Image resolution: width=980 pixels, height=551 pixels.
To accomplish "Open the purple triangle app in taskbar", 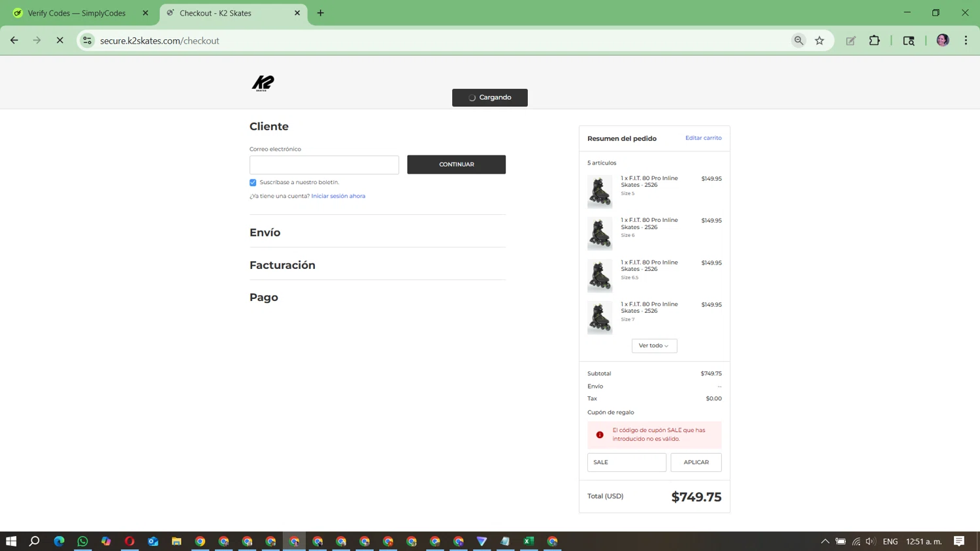I will (x=482, y=541).
